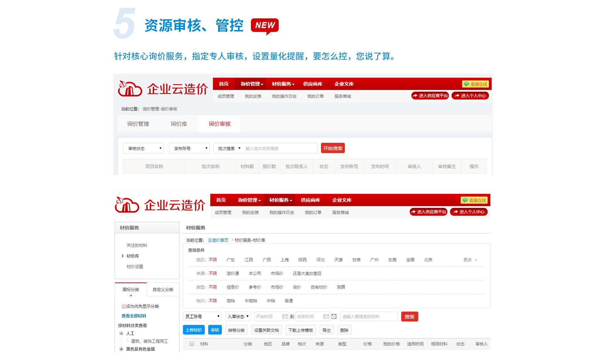
Task: Open 查看全部材料 link
Action: pyautogui.click(x=134, y=316)
